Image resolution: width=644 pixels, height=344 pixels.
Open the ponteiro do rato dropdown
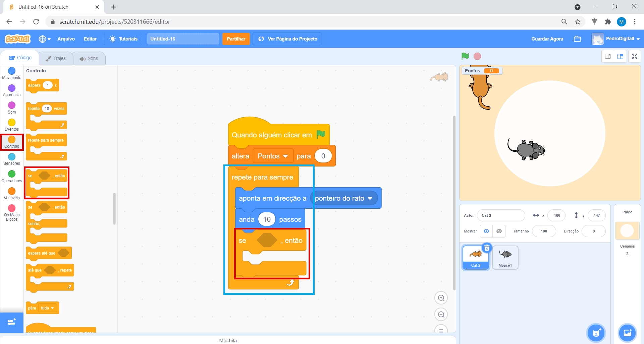pyautogui.click(x=344, y=198)
